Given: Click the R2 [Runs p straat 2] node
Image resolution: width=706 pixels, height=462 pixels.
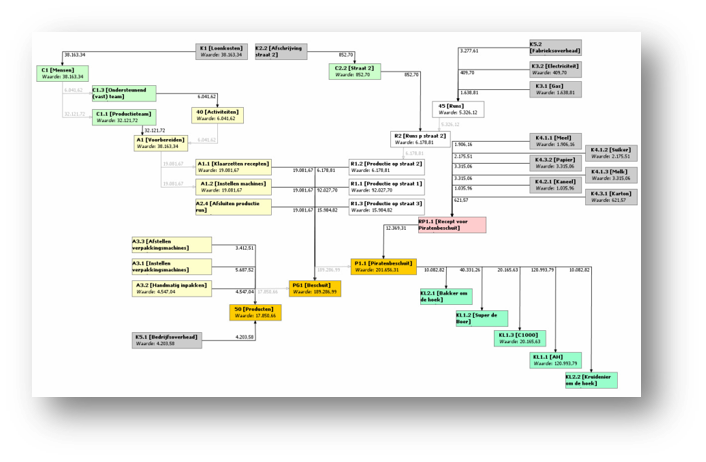Looking at the screenshot, I should tap(420, 139).
